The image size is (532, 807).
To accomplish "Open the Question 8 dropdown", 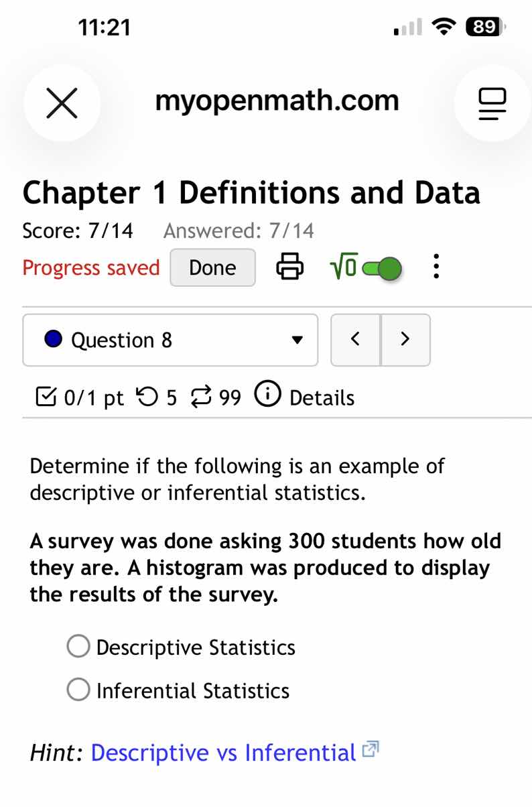I will pos(170,340).
